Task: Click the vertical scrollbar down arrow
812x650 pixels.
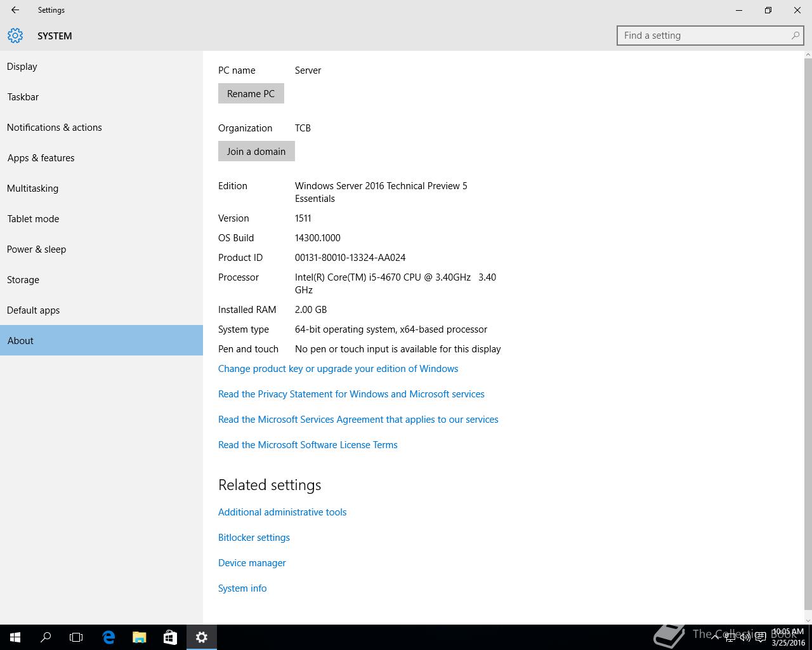Action: point(808,620)
